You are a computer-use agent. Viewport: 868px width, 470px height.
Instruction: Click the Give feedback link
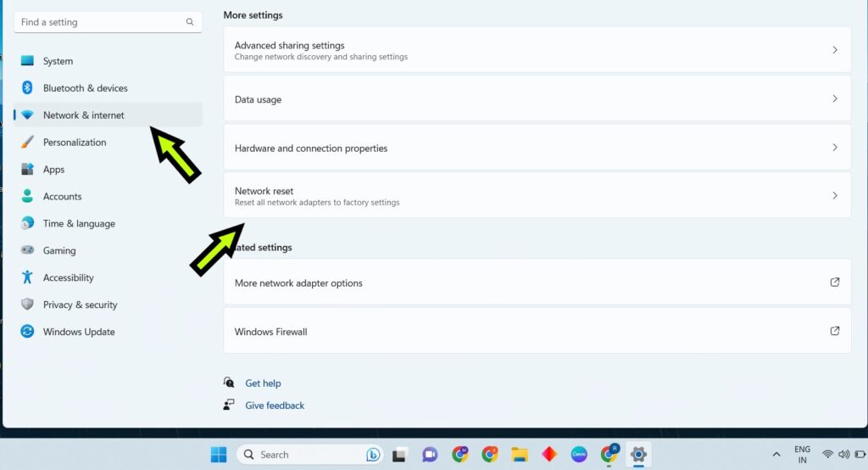coord(275,406)
